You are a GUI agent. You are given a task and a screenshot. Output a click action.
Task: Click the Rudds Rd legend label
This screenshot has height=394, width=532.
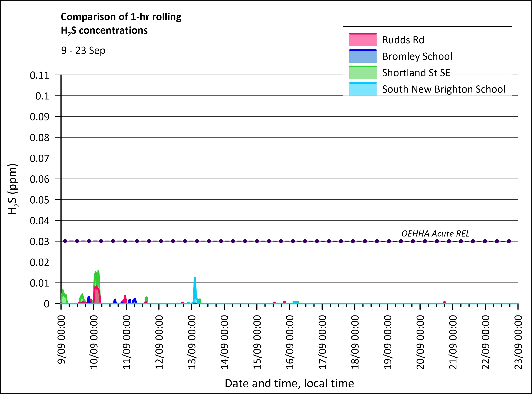(x=403, y=40)
